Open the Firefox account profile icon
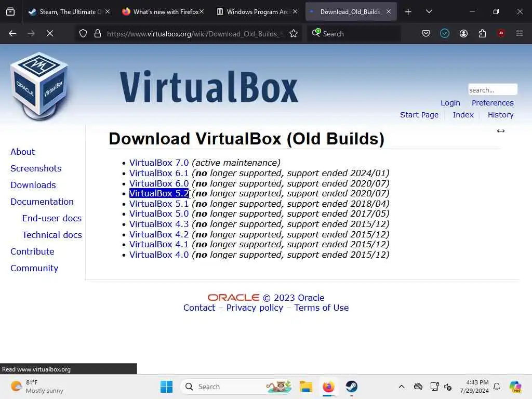Image resolution: width=532 pixels, height=399 pixels. pyautogui.click(x=463, y=33)
